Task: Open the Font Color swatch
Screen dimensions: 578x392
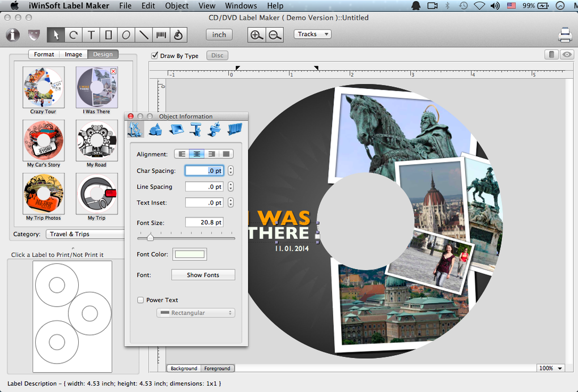Action: tap(189, 254)
